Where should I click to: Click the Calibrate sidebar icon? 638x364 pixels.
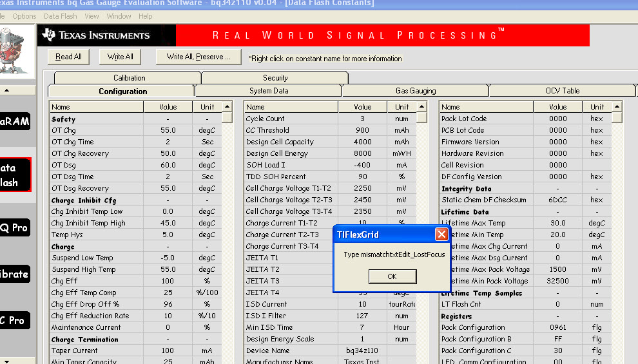point(15,274)
